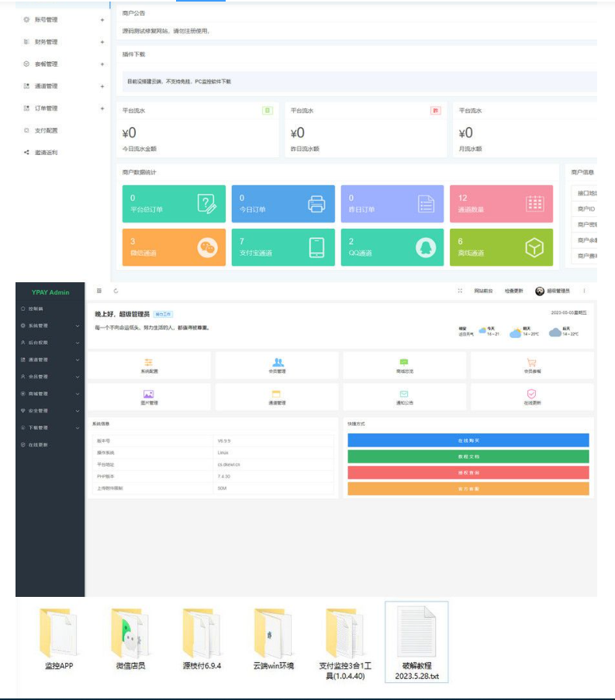
Task: Click the 通知公告 envelope icon
Action: pos(404,395)
